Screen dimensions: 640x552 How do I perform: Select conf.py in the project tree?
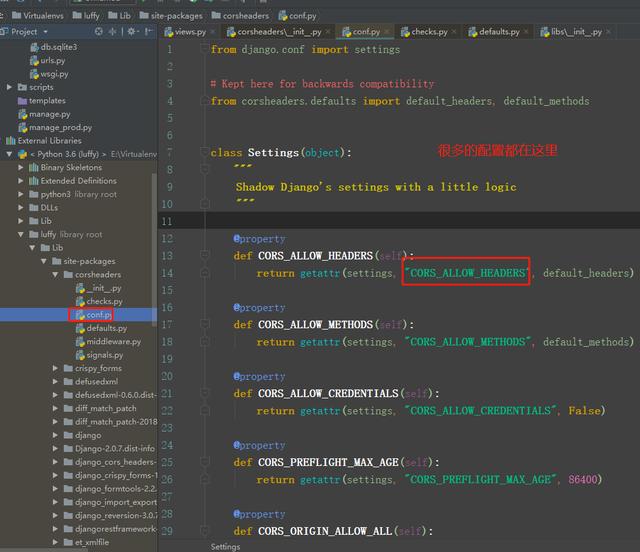(x=93, y=315)
